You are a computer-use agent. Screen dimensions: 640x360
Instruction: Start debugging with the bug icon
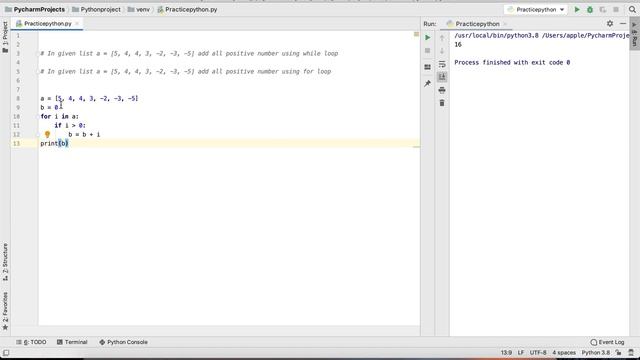[x=590, y=9]
